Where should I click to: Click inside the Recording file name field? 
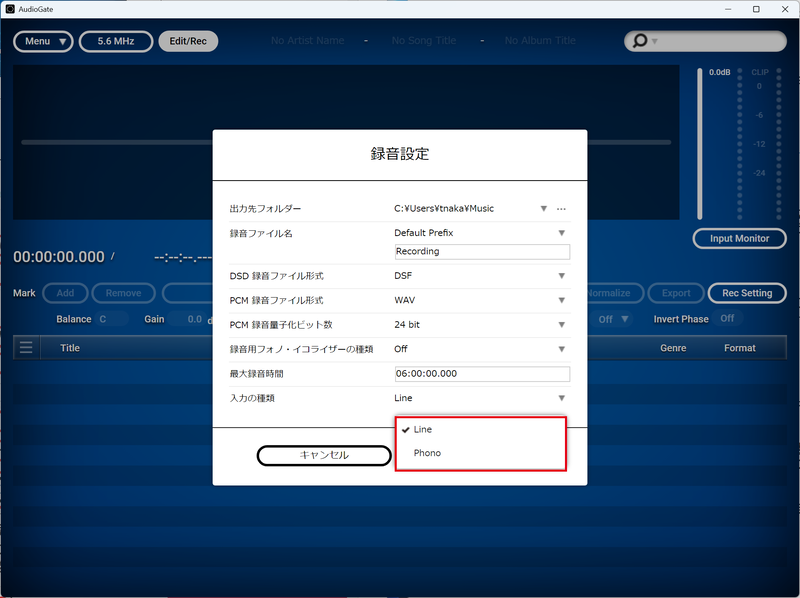point(481,251)
